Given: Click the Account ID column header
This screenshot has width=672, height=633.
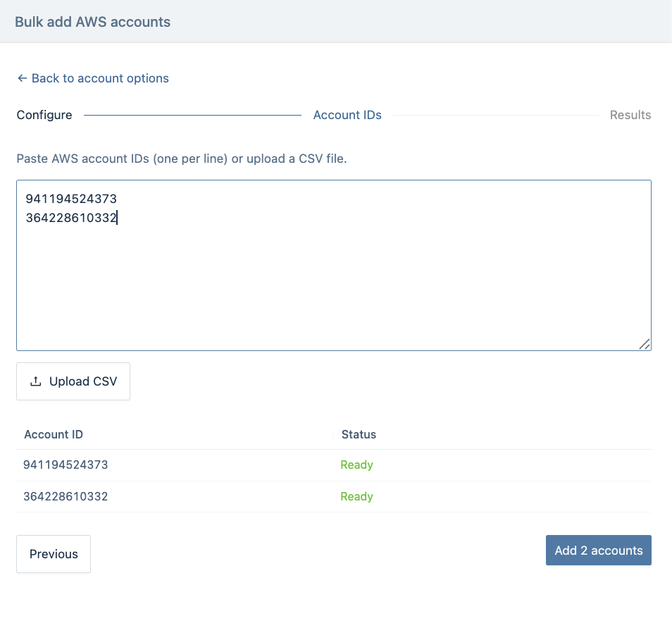Looking at the screenshot, I should (x=54, y=434).
